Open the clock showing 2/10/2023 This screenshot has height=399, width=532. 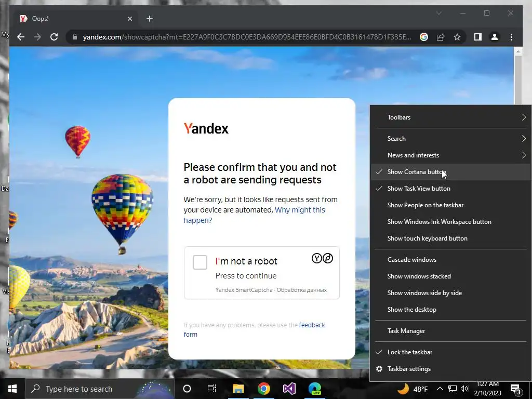click(487, 389)
